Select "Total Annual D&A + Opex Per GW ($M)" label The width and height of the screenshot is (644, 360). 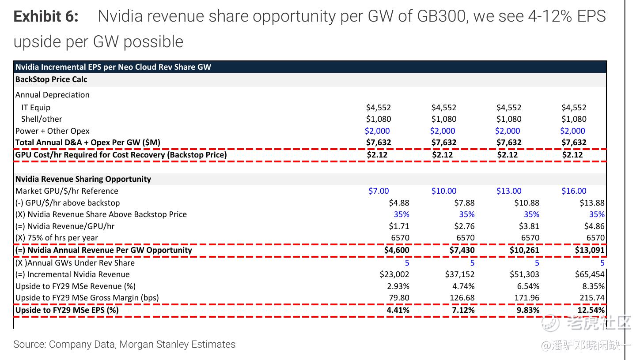[87, 142]
